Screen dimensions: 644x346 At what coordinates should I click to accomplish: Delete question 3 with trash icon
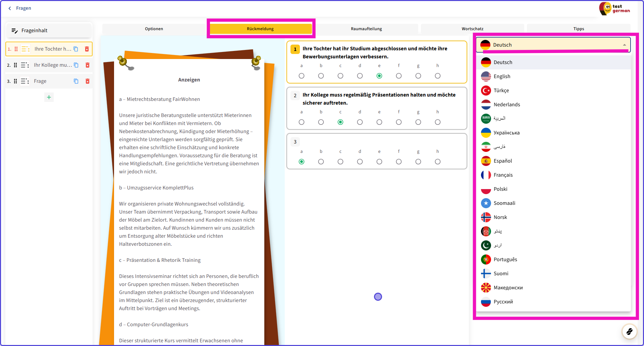tap(88, 81)
